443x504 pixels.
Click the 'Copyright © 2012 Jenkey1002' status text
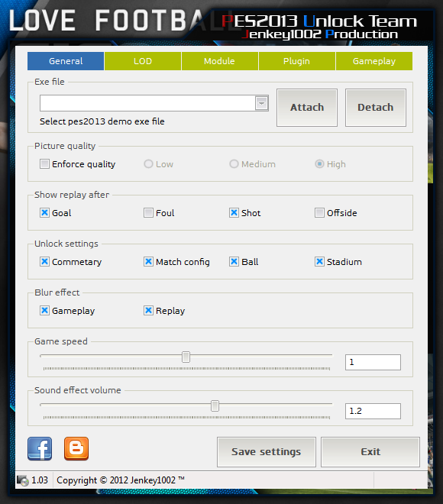pyautogui.click(x=121, y=480)
